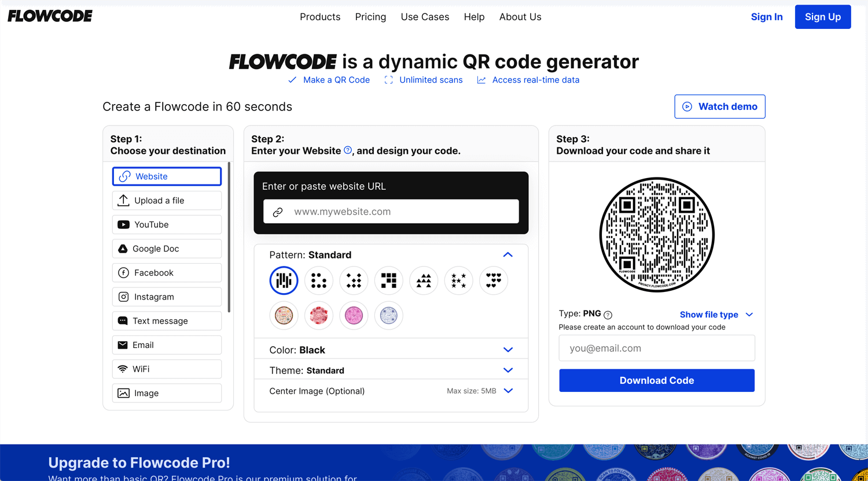Select Text message destination option

point(167,321)
